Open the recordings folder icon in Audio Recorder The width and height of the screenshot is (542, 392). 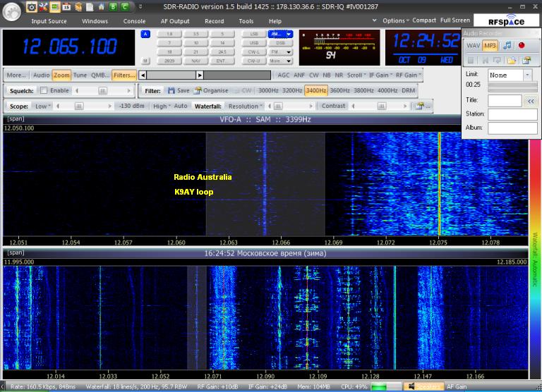(511, 60)
